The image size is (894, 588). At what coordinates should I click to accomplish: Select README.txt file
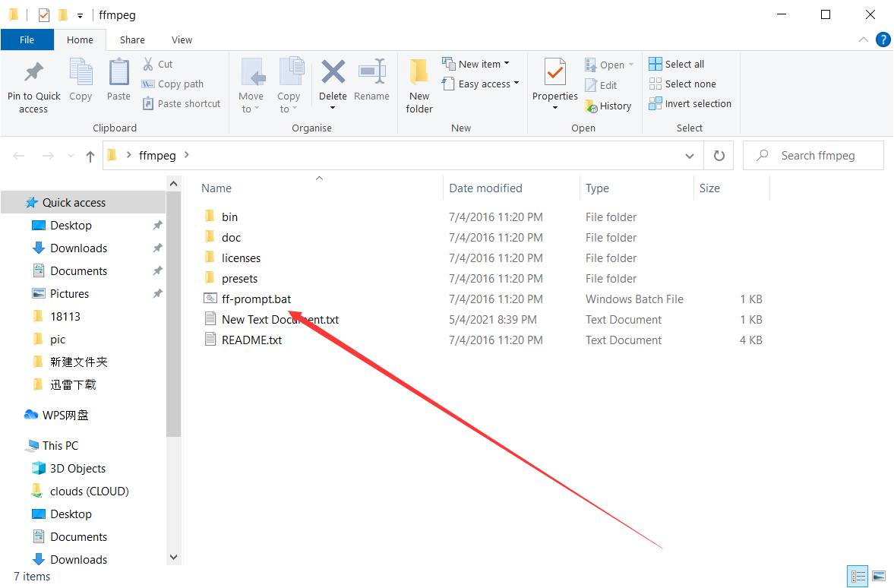(x=251, y=340)
